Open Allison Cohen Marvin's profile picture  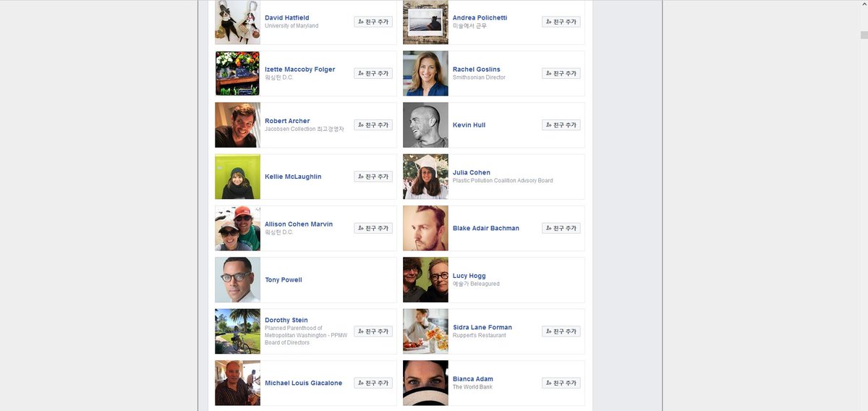[x=237, y=228]
